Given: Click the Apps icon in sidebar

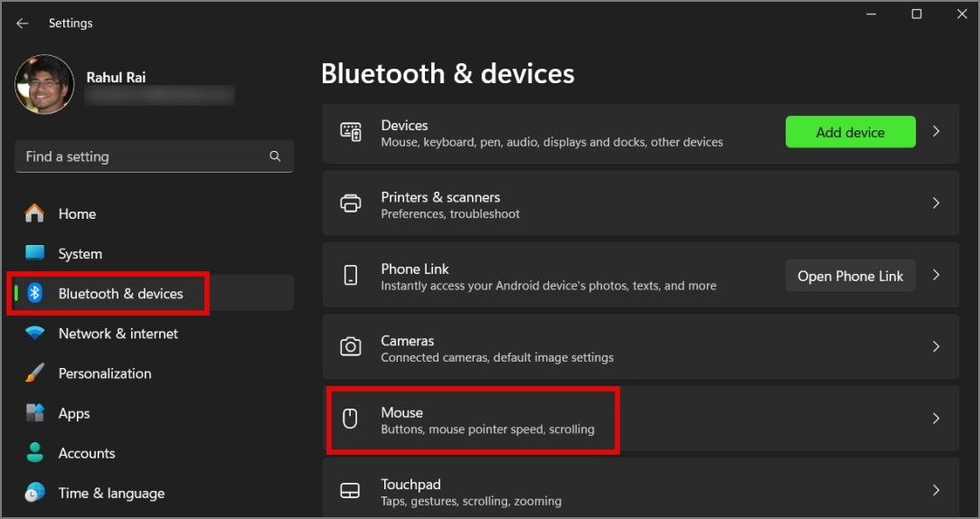Looking at the screenshot, I should click(x=34, y=413).
